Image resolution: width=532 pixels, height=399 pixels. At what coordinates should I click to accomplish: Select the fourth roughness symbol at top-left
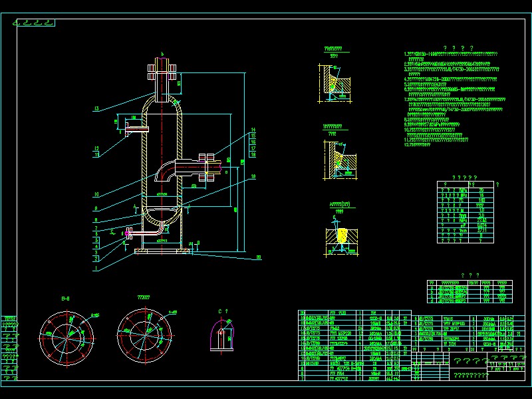point(48,22)
